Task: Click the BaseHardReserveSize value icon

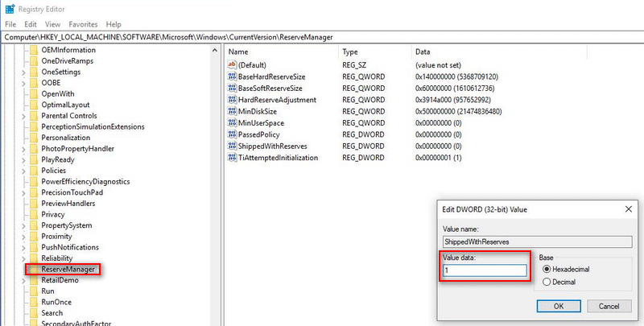Action: [232, 76]
